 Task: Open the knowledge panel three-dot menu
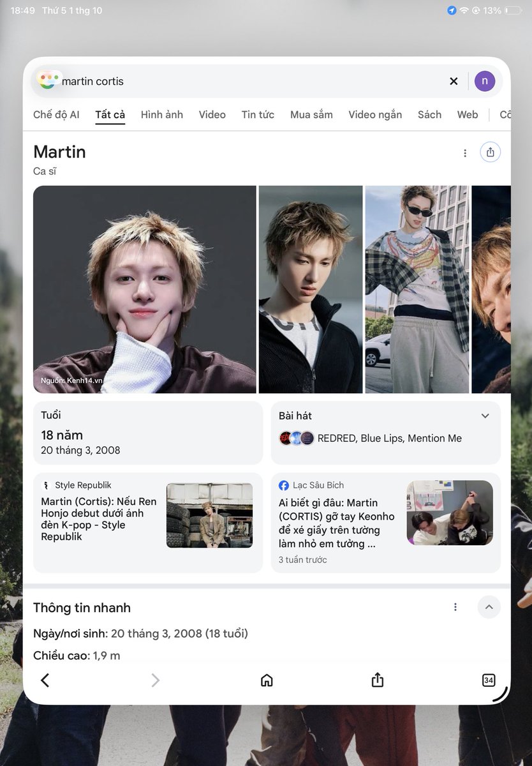pyautogui.click(x=465, y=153)
